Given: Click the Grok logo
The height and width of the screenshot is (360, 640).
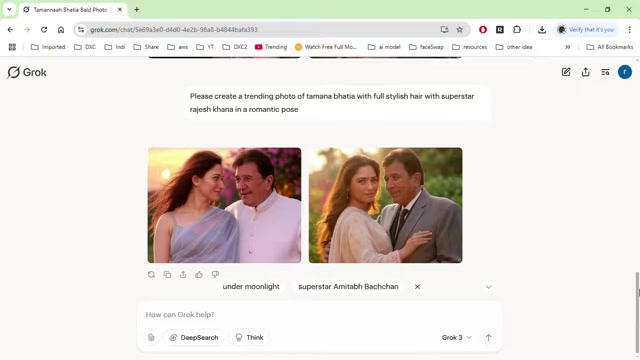Looking at the screenshot, I should tap(27, 72).
